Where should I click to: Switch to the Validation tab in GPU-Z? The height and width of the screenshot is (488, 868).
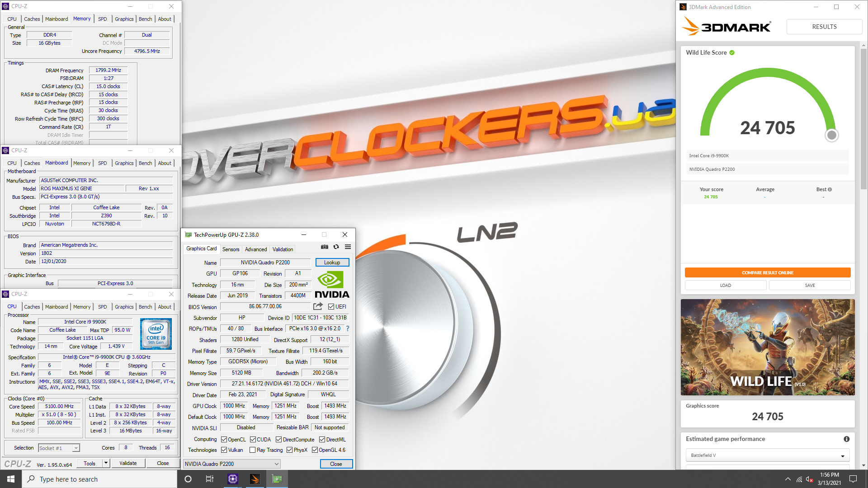pos(283,249)
